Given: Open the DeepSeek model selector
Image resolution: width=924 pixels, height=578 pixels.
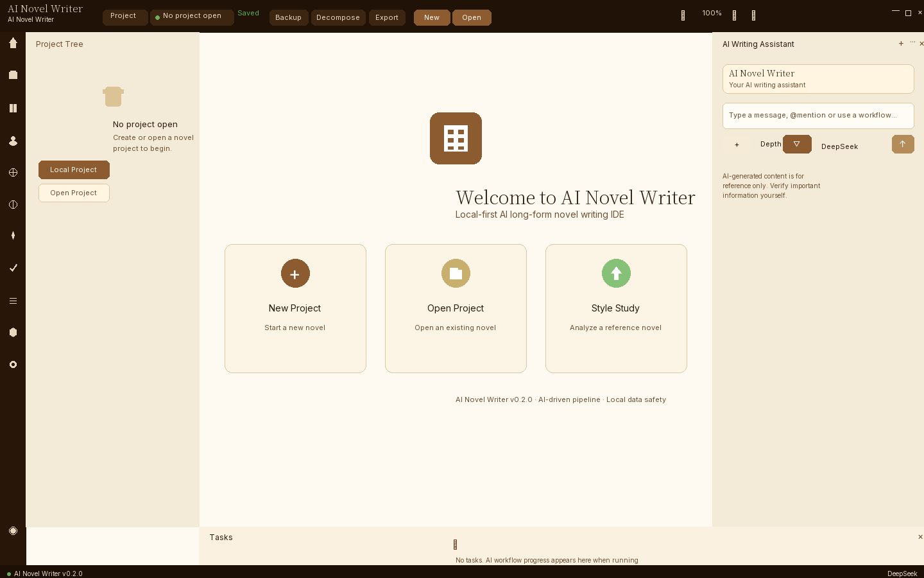Looking at the screenshot, I should (839, 146).
